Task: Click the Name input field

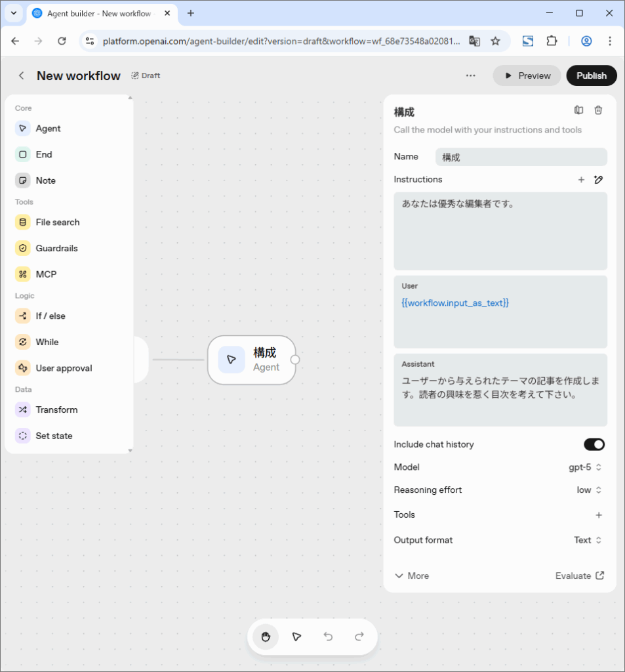Action: point(521,157)
